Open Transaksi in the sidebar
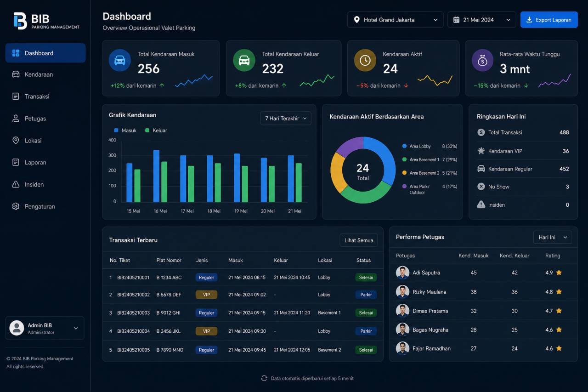The width and height of the screenshot is (588, 392). point(45,97)
